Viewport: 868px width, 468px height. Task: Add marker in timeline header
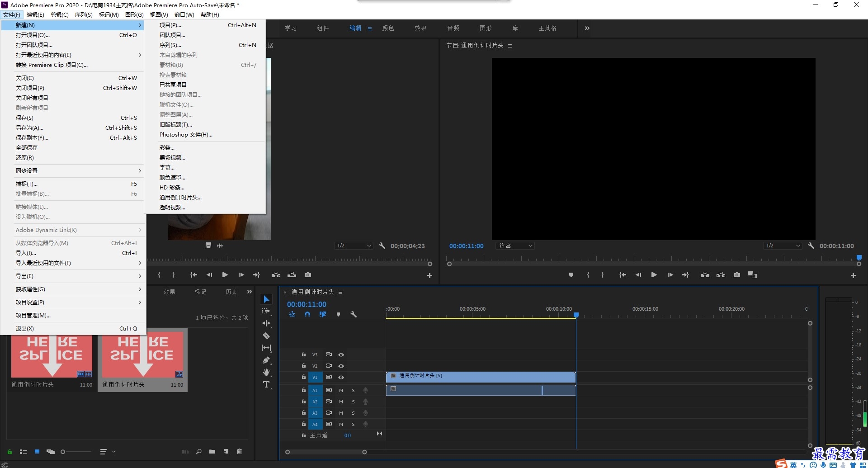pyautogui.click(x=338, y=314)
